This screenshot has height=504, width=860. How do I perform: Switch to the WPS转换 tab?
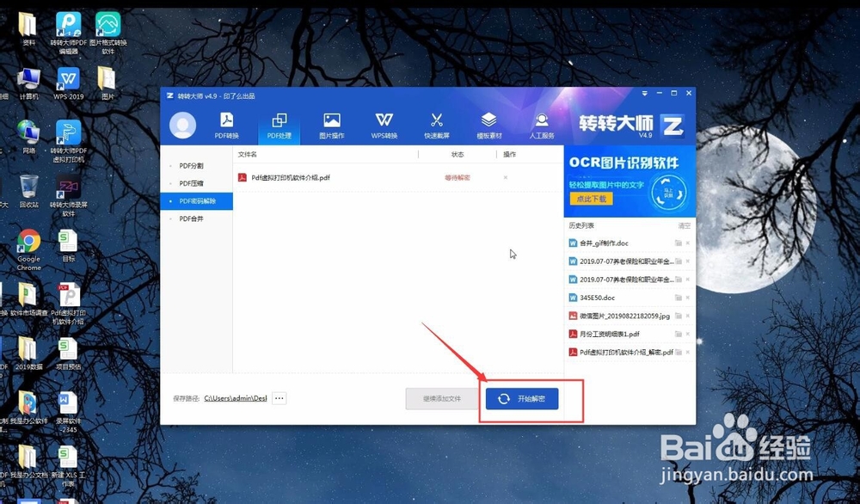coord(384,125)
